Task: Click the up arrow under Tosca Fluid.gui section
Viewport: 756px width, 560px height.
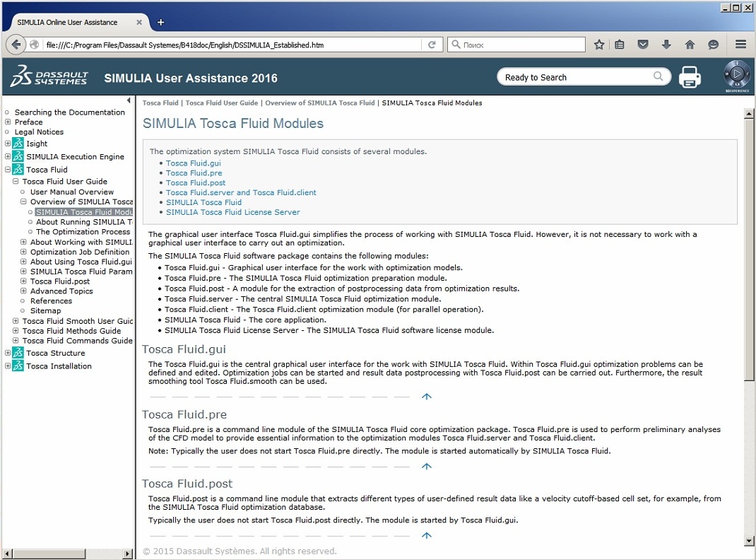Action: click(x=426, y=397)
